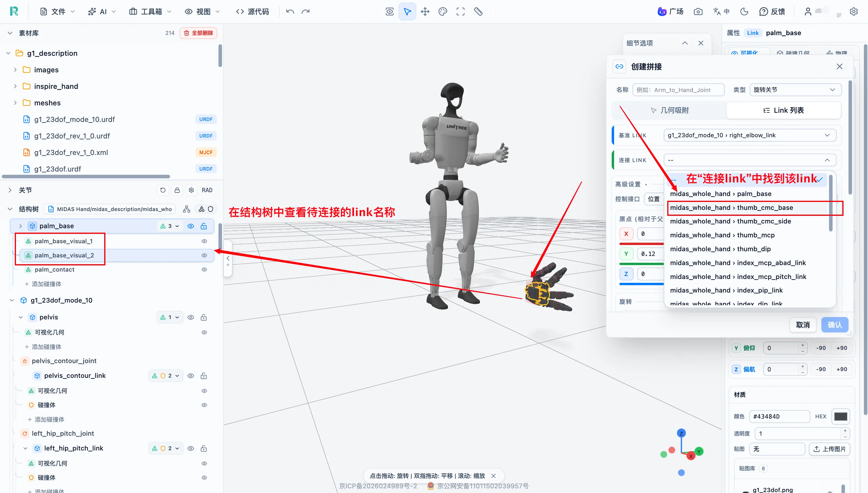Toggle visual/collision mode icons in structure tree
This screenshot has height=493, width=868.
point(206,209)
